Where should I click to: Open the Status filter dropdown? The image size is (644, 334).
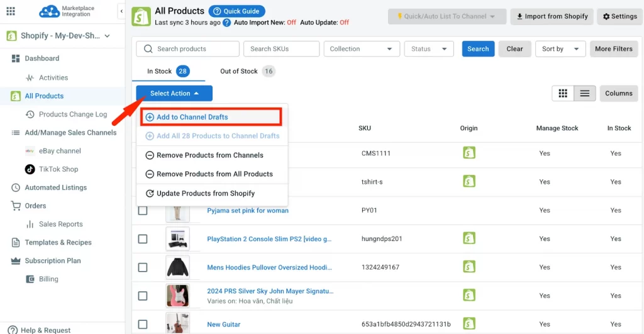coord(429,49)
